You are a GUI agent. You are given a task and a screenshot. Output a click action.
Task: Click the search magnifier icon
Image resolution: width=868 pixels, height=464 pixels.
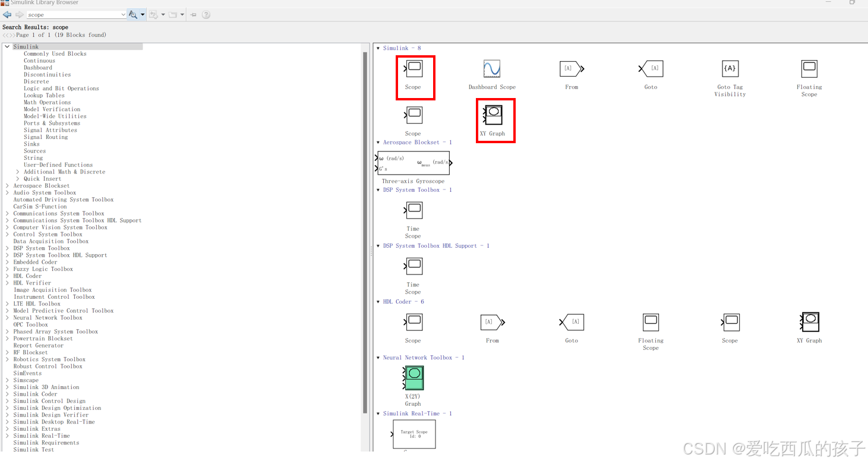coord(133,14)
